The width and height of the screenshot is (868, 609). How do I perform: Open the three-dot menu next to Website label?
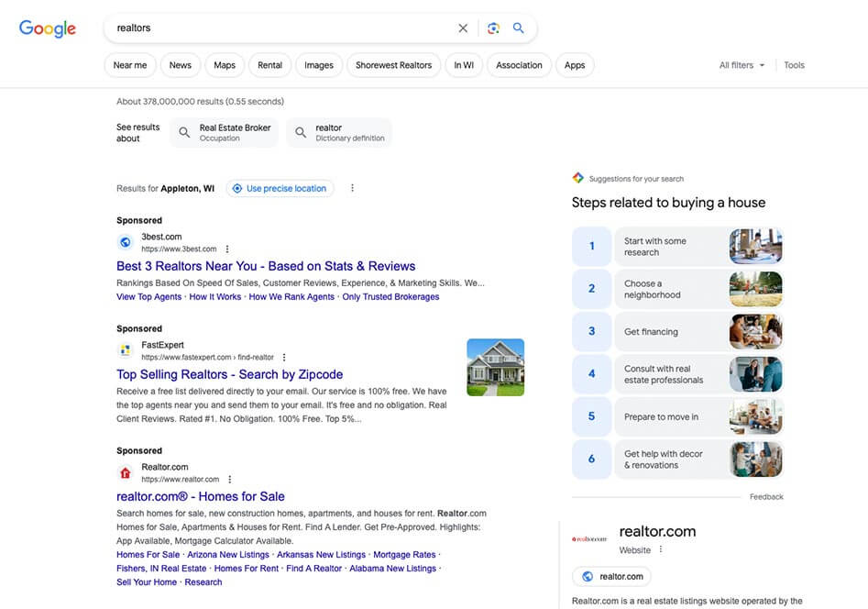[660, 550]
